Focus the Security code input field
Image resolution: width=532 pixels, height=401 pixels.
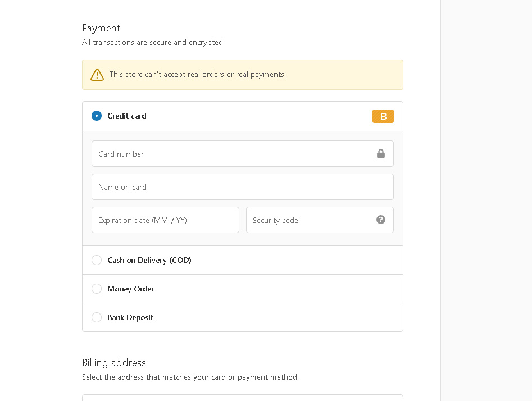pyautogui.click(x=320, y=220)
